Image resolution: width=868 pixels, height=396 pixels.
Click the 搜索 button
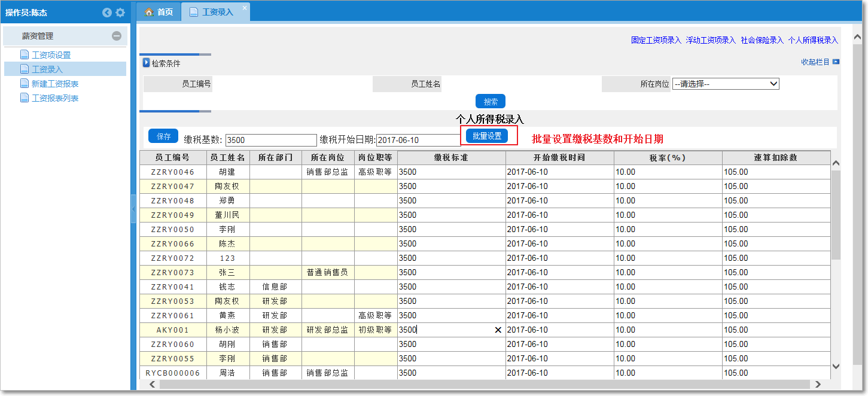[490, 100]
